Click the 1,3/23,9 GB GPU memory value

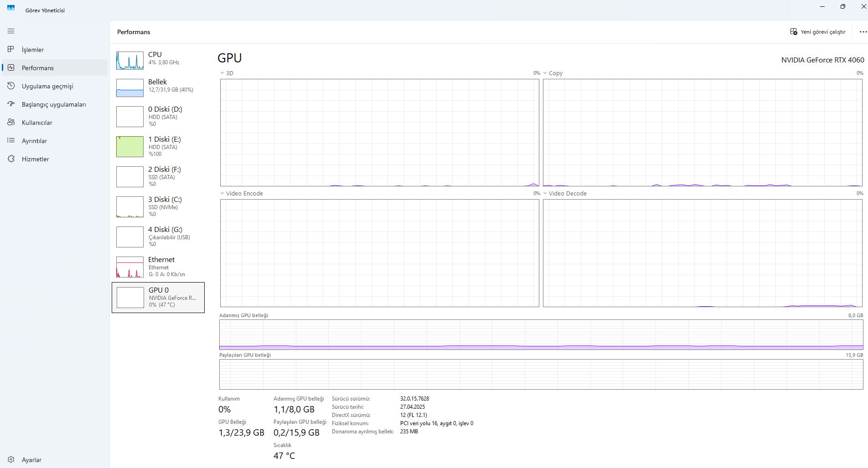coord(242,432)
